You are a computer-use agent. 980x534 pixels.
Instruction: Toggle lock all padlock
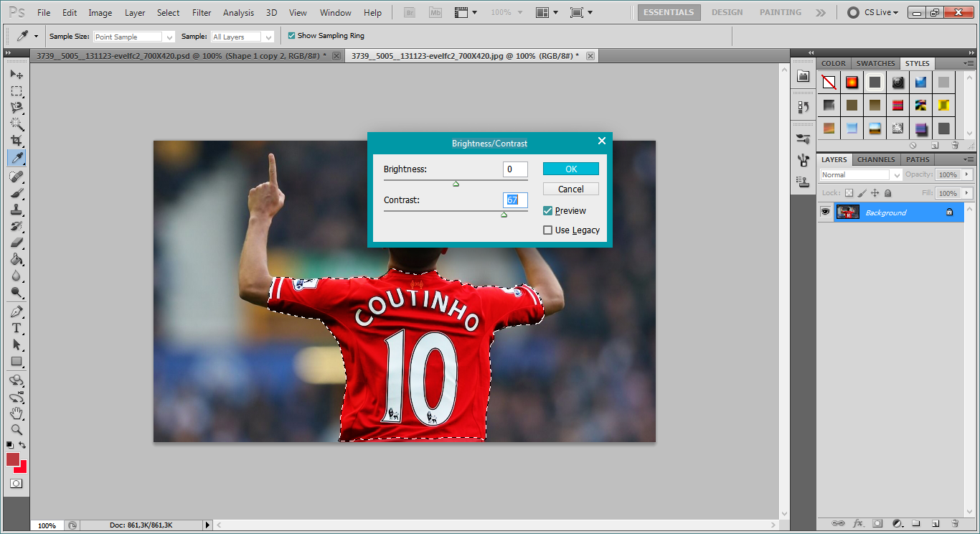888,193
